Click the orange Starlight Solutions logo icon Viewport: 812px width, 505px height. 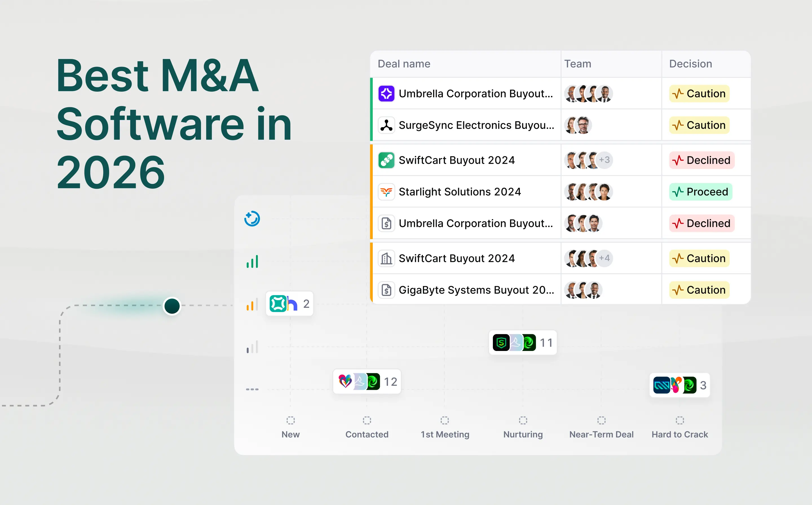[x=386, y=192]
